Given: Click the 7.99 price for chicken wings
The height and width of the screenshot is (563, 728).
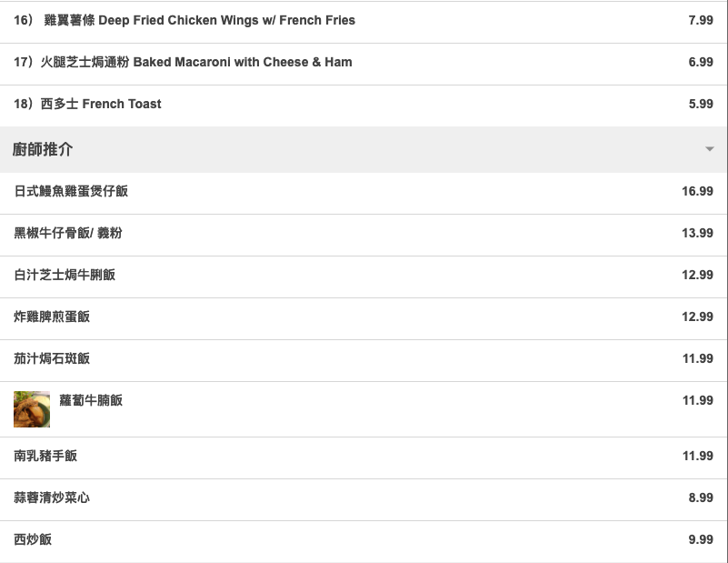Looking at the screenshot, I should click(x=701, y=20).
